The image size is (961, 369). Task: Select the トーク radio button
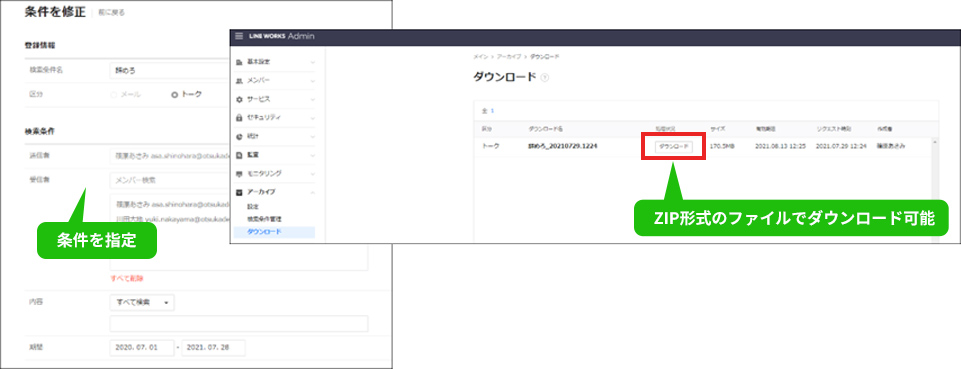pos(175,94)
